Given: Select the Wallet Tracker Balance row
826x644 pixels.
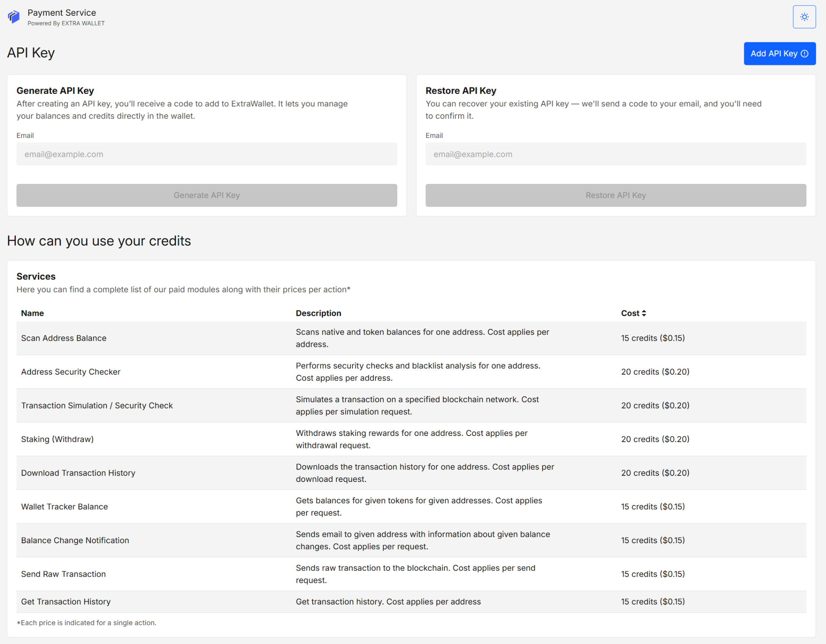Looking at the screenshot, I should pos(282,506).
